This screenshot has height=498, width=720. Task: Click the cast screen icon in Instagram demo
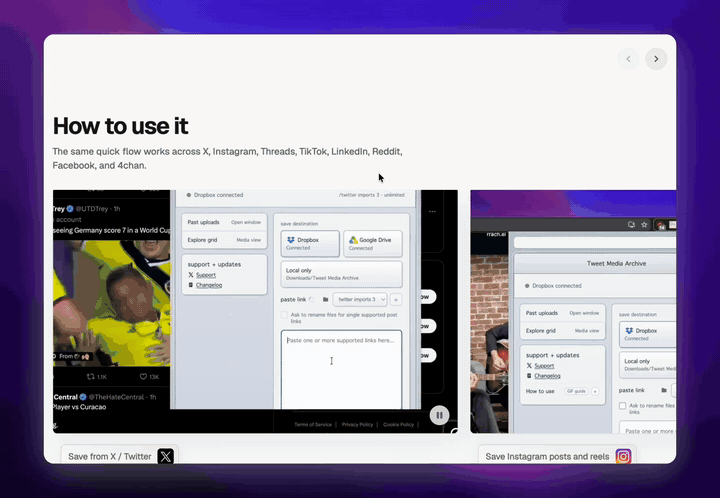631,224
